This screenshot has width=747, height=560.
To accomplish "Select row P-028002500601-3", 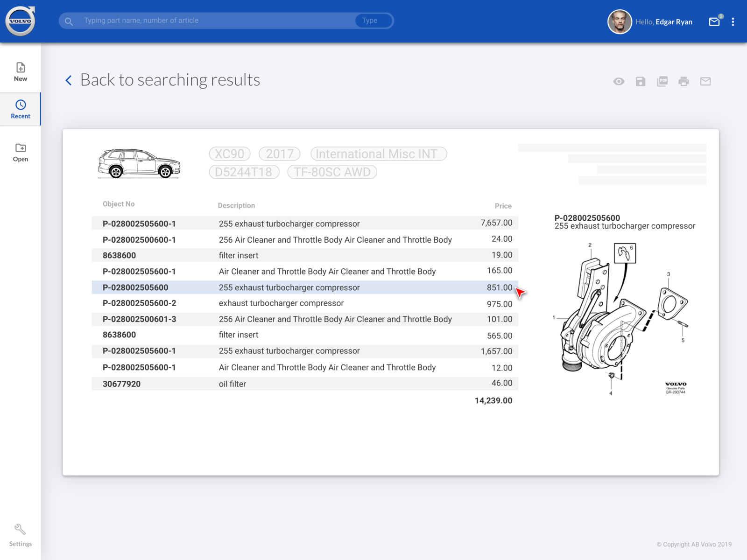I will pyautogui.click(x=305, y=319).
